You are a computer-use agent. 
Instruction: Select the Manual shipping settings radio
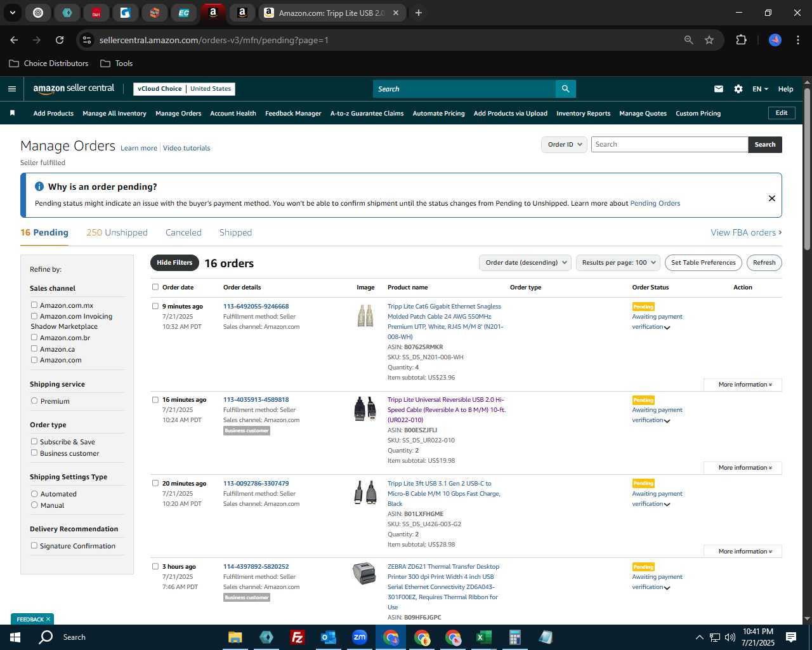34,505
